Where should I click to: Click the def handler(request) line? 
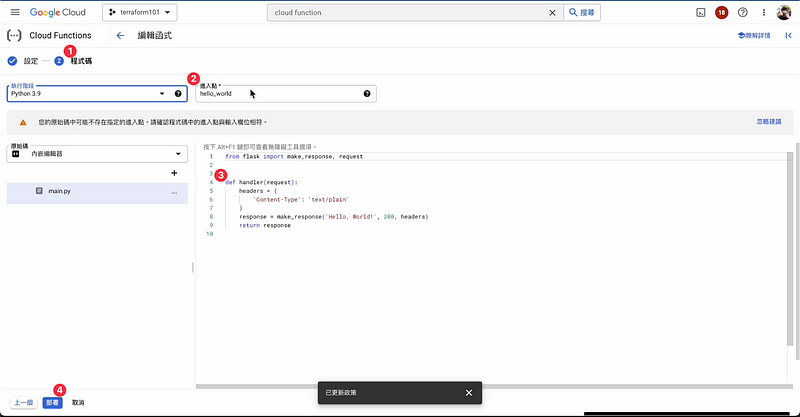(x=261, y=182)
